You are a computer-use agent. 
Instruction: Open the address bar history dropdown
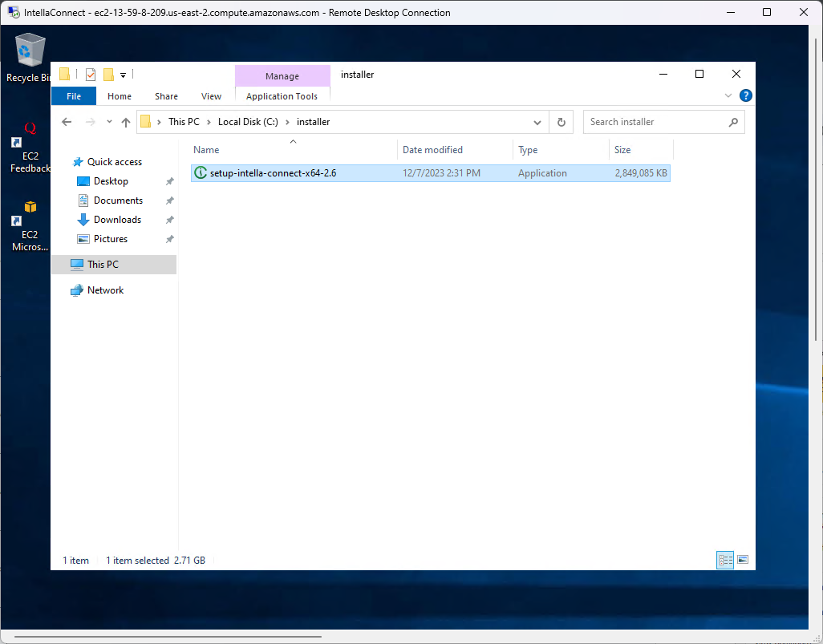(537, 122)
